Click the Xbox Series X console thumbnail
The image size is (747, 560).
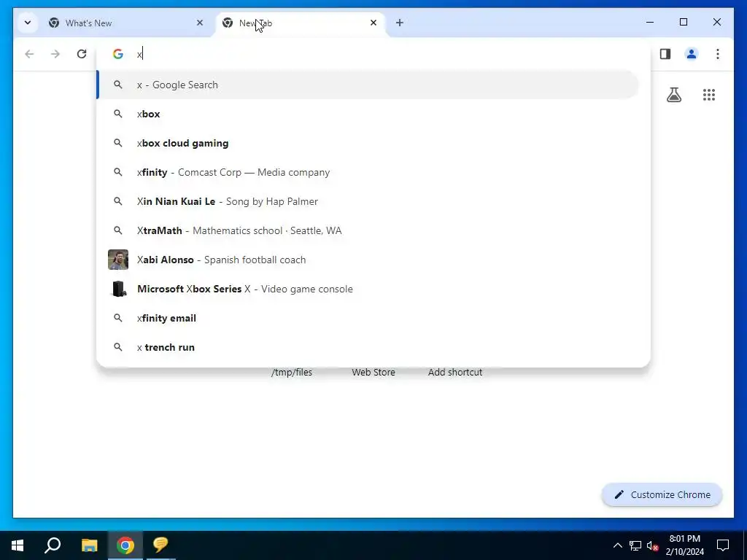click(118, 289)
